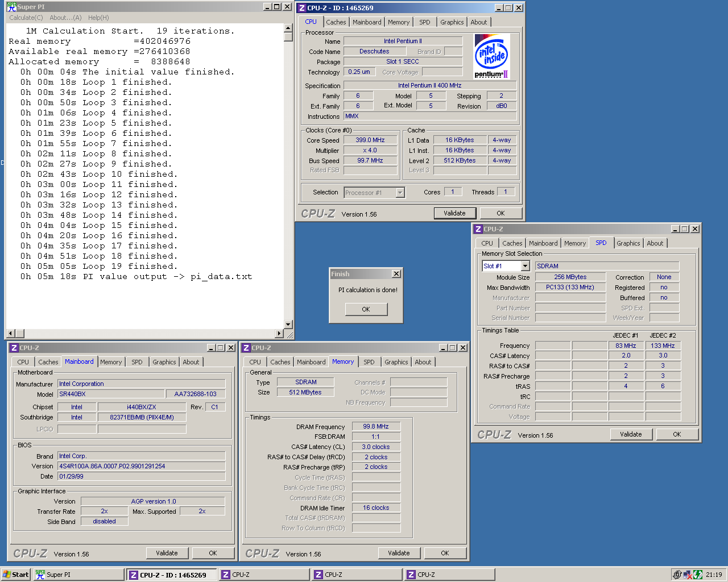The height and width of the screenshot is (582, 728).
Task: Click the Z icon in CPU-Z ID 1465269 title bar
Action: [x=302, y=8]
